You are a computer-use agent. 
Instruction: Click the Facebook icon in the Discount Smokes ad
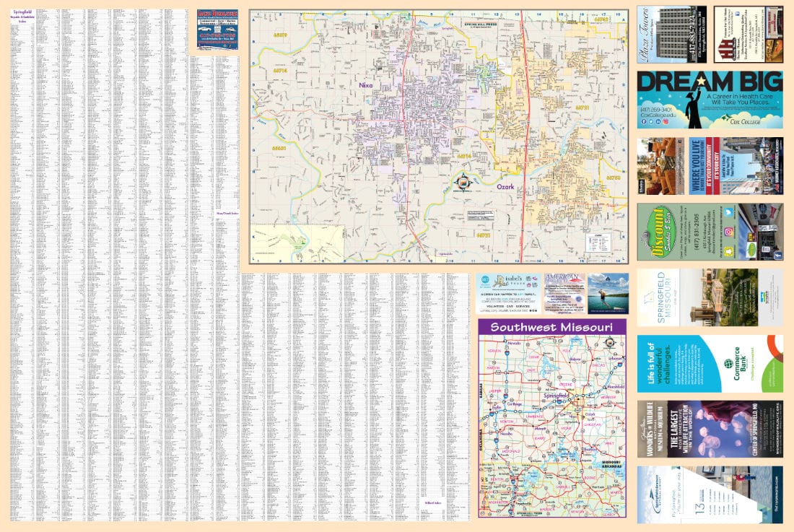[x=778, y=256]
